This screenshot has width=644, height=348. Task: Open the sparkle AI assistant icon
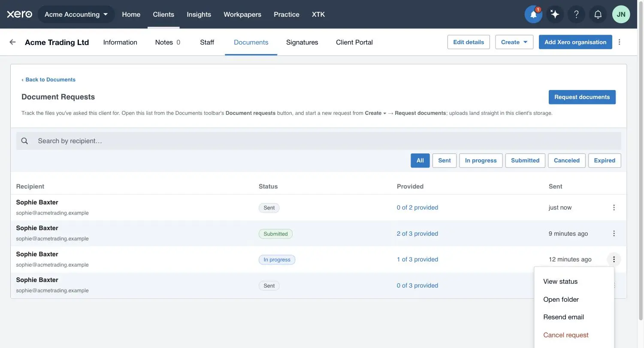(555, 14)
